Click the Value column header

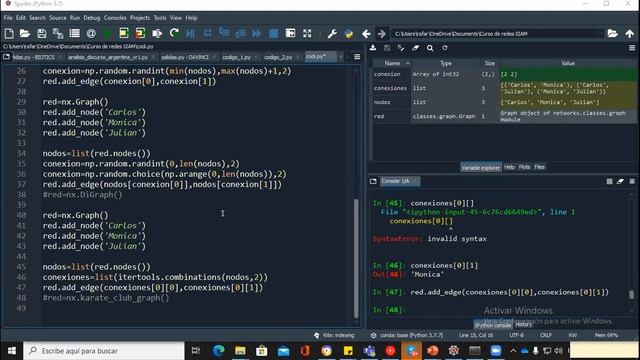coord(568,63)
